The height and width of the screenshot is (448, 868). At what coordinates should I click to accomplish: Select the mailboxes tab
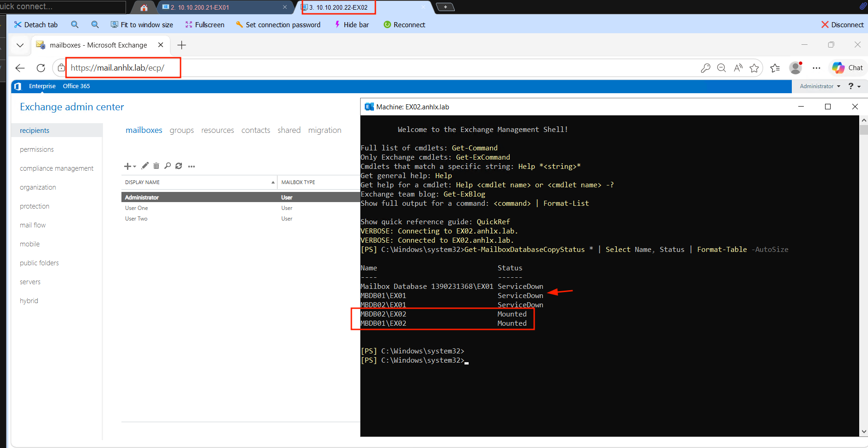pyautogui.click(x=144, y=130)
